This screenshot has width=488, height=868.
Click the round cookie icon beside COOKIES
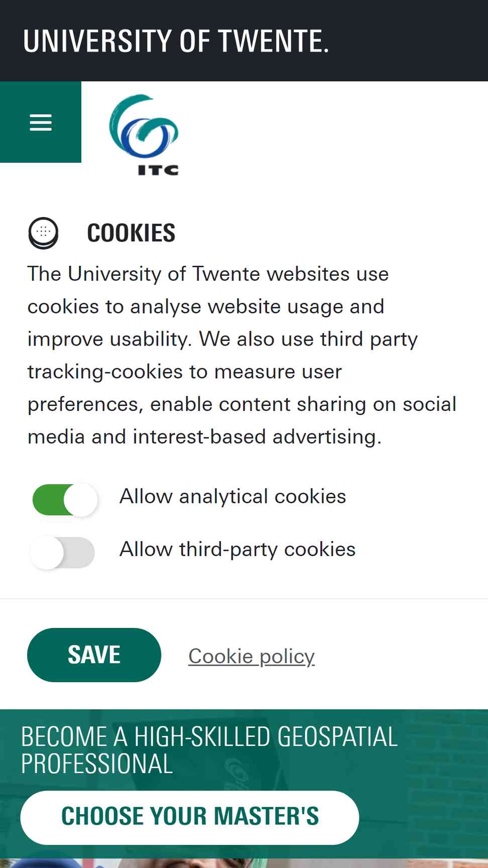point(43,233)
